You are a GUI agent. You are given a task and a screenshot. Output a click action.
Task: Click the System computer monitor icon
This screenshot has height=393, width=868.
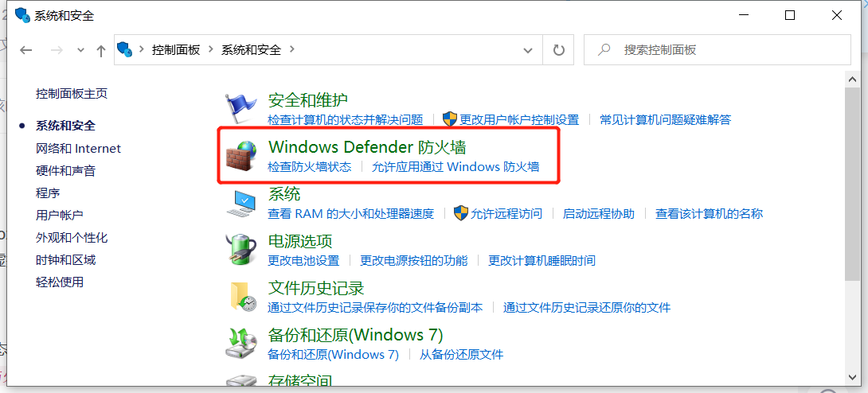click(241, 203)
